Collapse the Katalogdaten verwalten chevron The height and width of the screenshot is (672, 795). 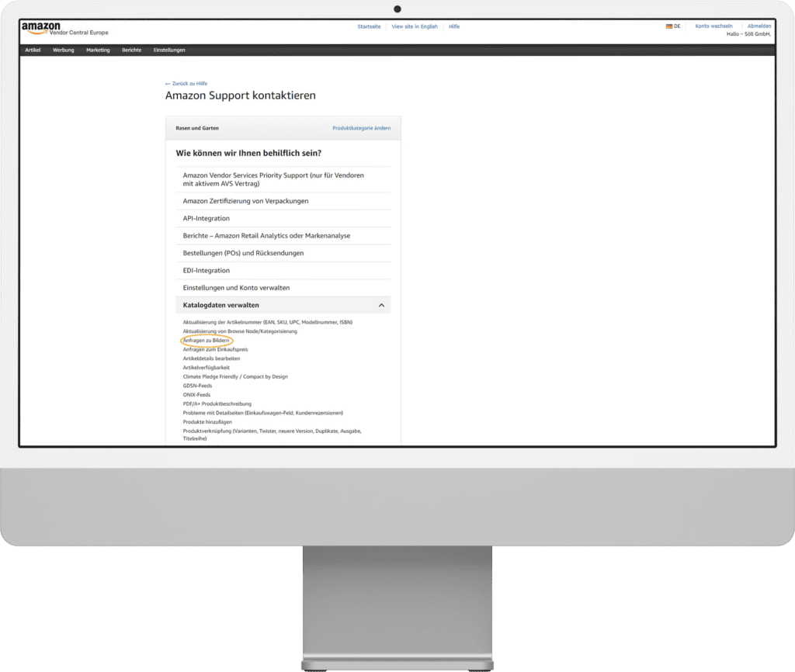(x=381, y=305)
